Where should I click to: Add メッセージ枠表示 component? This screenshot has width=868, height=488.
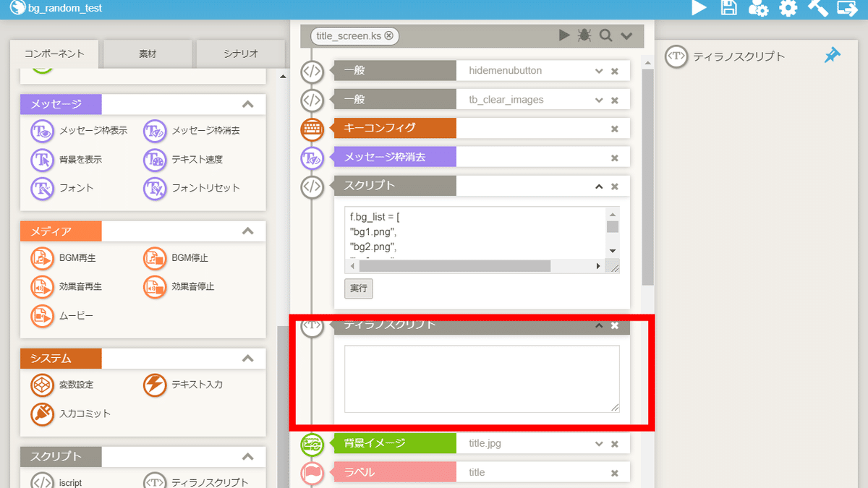click(x=80, y=131)
